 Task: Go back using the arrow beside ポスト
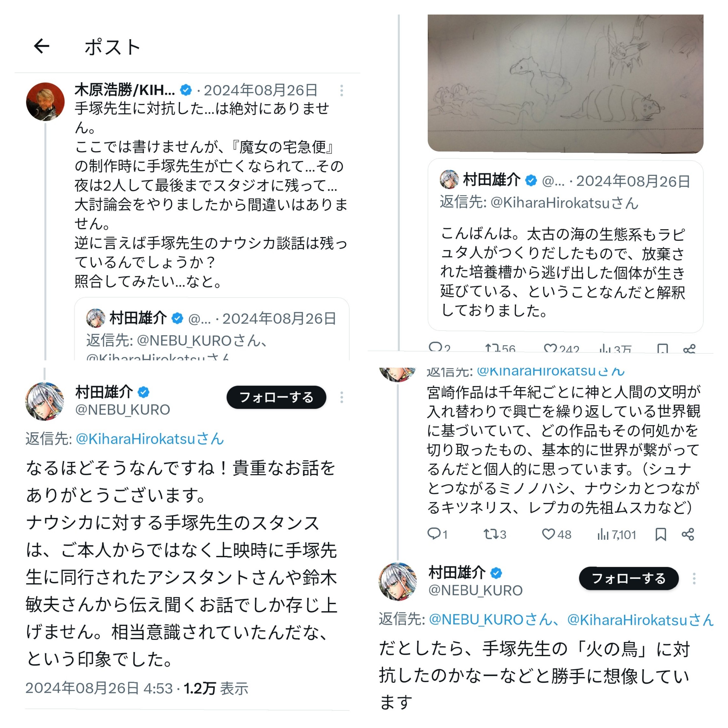(x=42, y=46)
